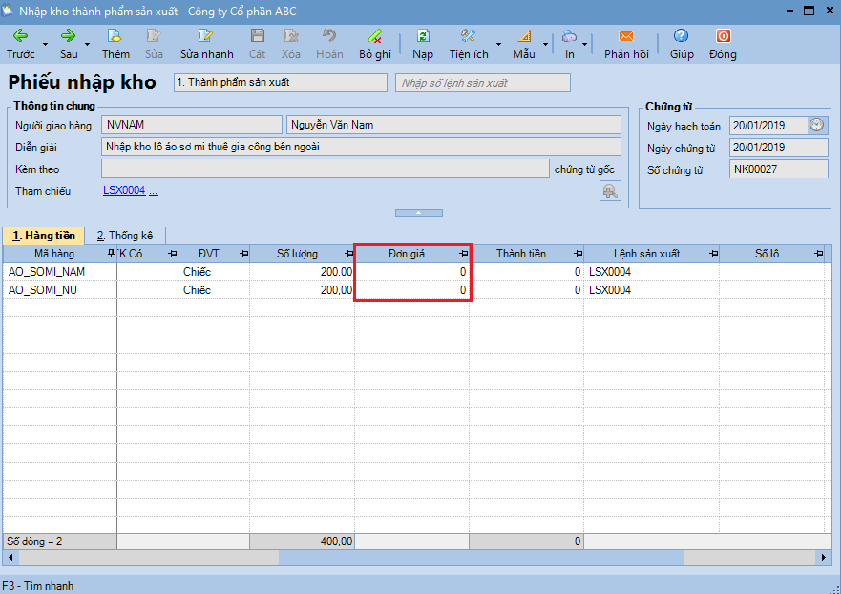Screen dimensions: 841x594
Task: Open the Phản hồi feedback icon
Action: point(626,37)
